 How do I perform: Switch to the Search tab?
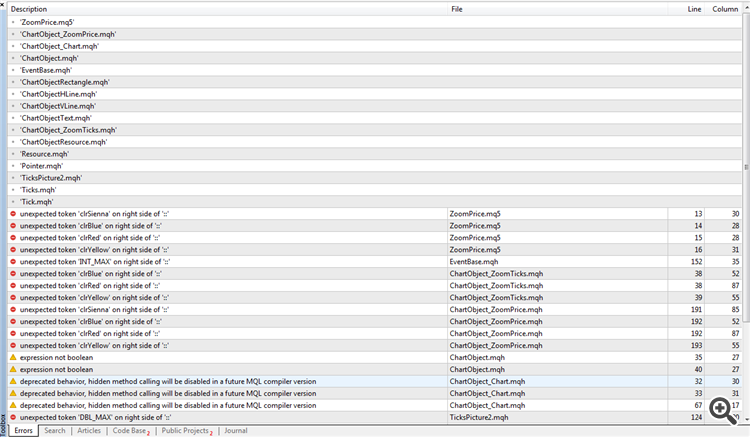54,430
